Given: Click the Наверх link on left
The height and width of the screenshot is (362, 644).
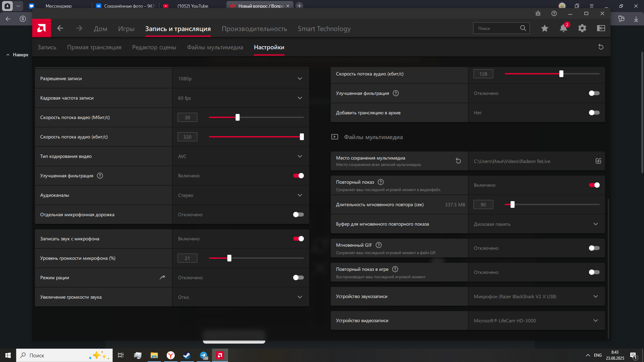Looking at the screenshot, I should (17, 55).
